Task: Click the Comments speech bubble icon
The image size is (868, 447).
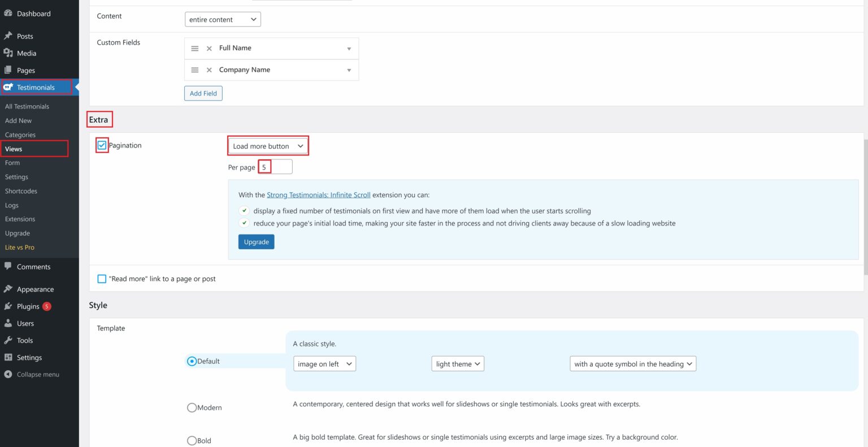Action: coord(9,266)
